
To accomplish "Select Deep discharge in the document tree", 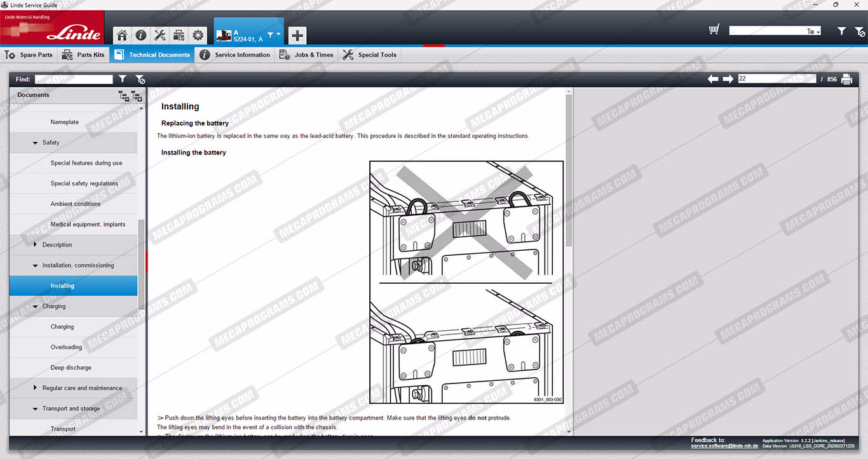I will point(71,368).
